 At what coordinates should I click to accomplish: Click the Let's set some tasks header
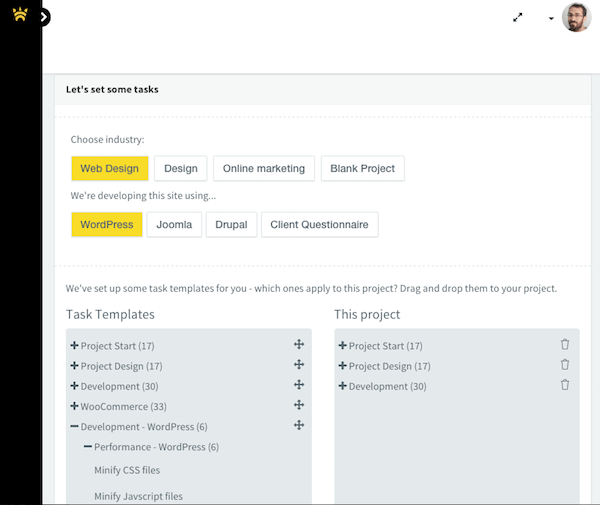point(112,90)
